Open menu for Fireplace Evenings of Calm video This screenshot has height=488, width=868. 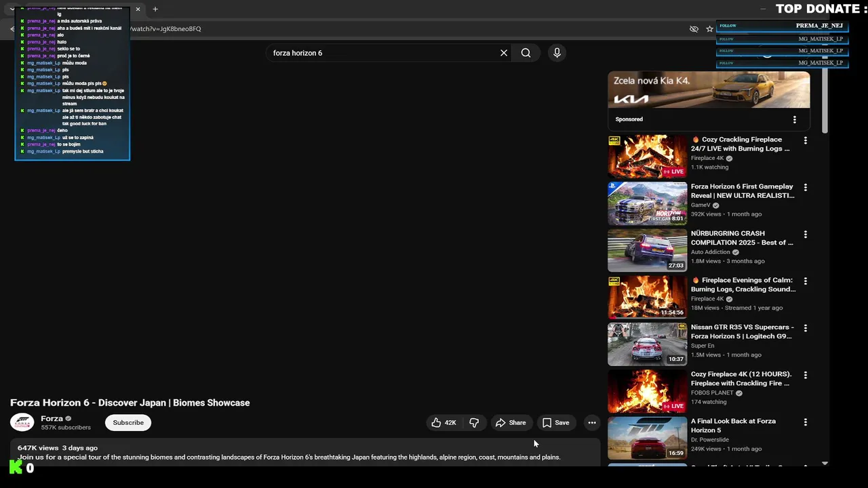point(806,281)
